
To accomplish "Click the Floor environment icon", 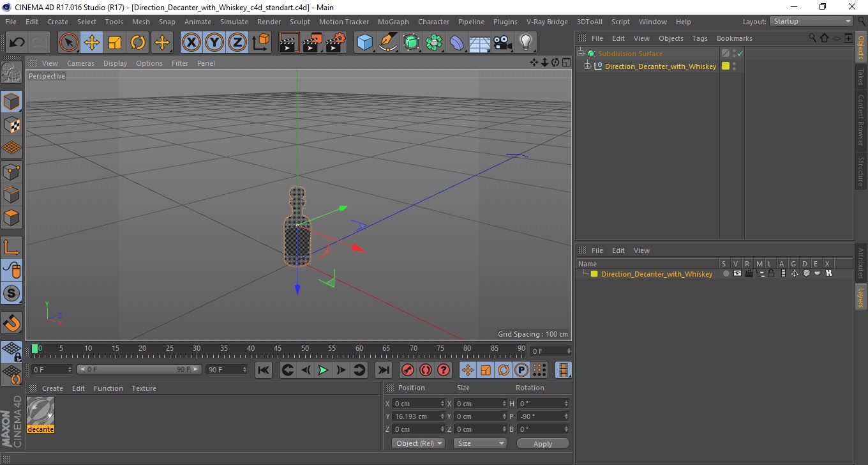I will tap(480, 43).
